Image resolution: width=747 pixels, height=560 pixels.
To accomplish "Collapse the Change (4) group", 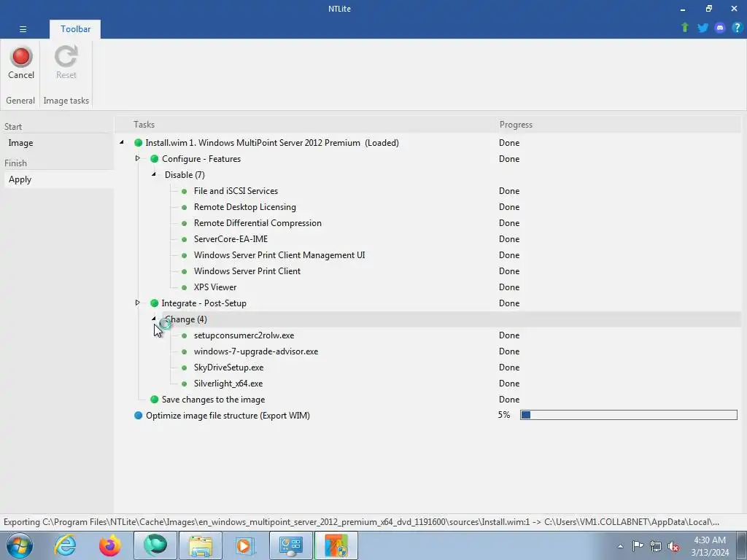I will pyautogui.click(x=154, y=319).
